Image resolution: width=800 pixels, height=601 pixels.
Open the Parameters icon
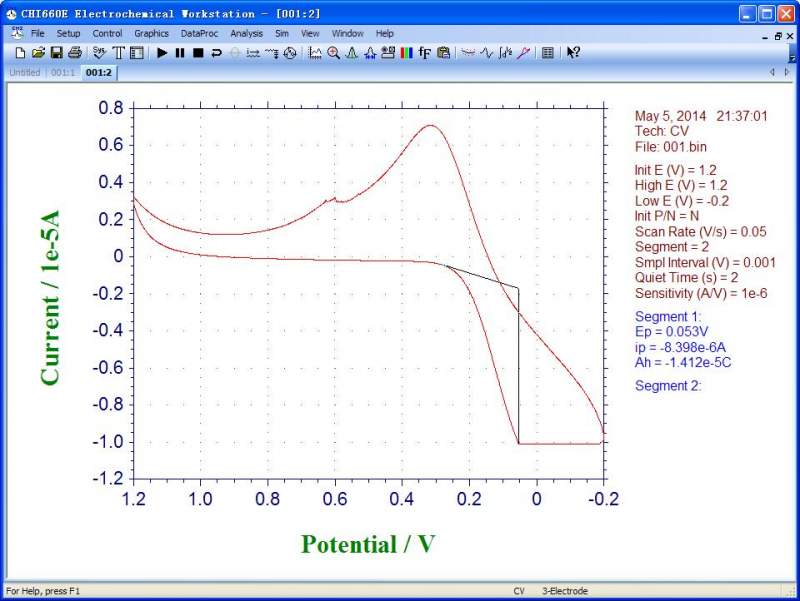[137, 53]
